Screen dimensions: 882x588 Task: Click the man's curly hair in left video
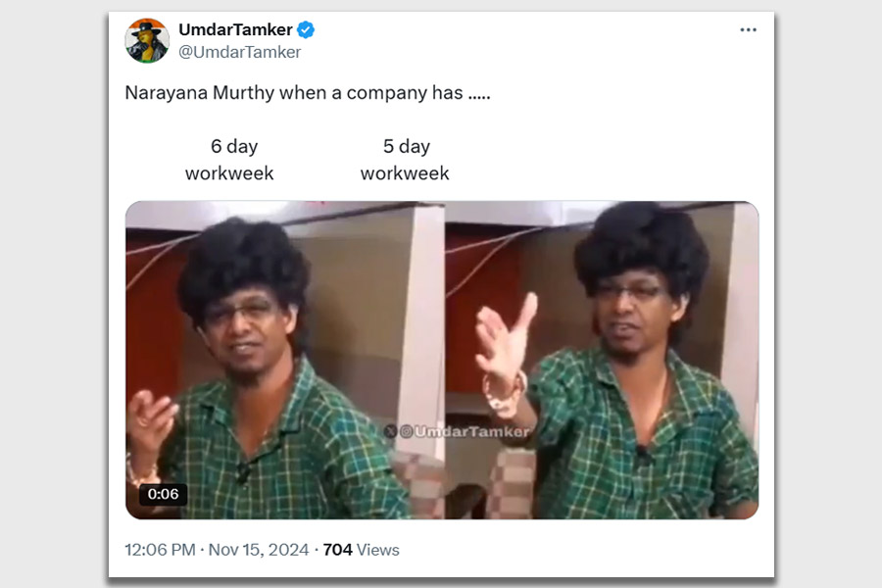click(x=243, y=265)
